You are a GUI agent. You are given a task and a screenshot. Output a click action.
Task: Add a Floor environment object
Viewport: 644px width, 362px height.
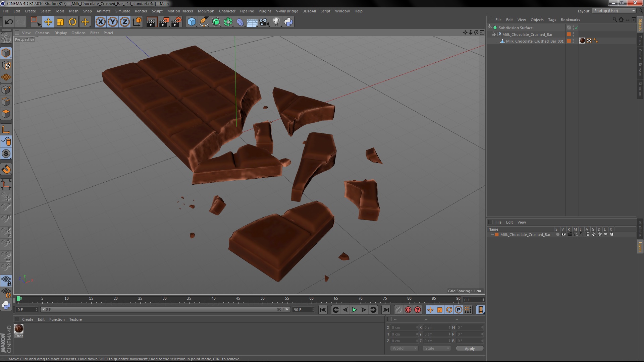[x=252, y=22]
